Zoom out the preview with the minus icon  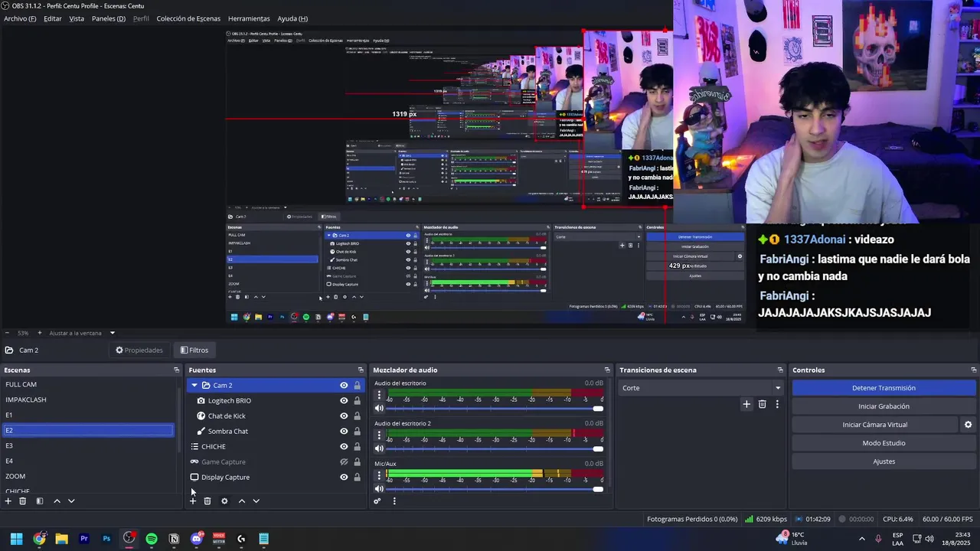(x=8, y=333)
